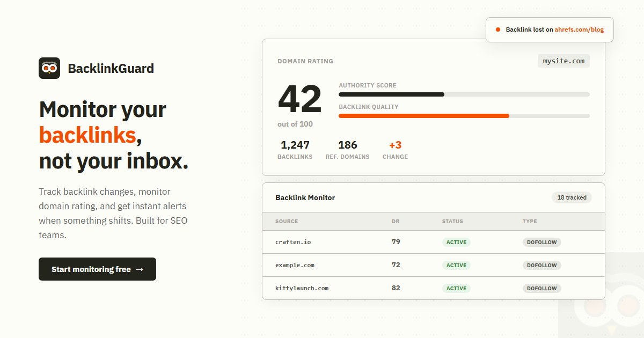The width and height of the screenshot is (644, 338).
Task: Start monitoring free button
Action: point(97,269)
